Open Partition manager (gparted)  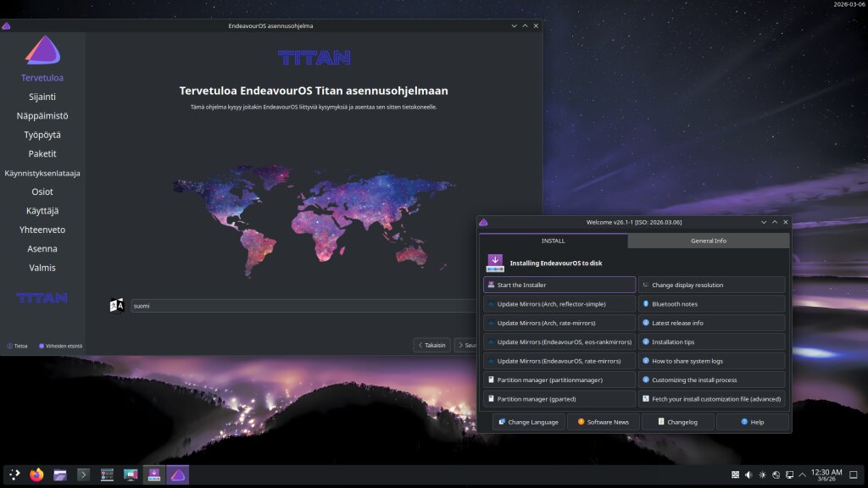coord(559,399)
